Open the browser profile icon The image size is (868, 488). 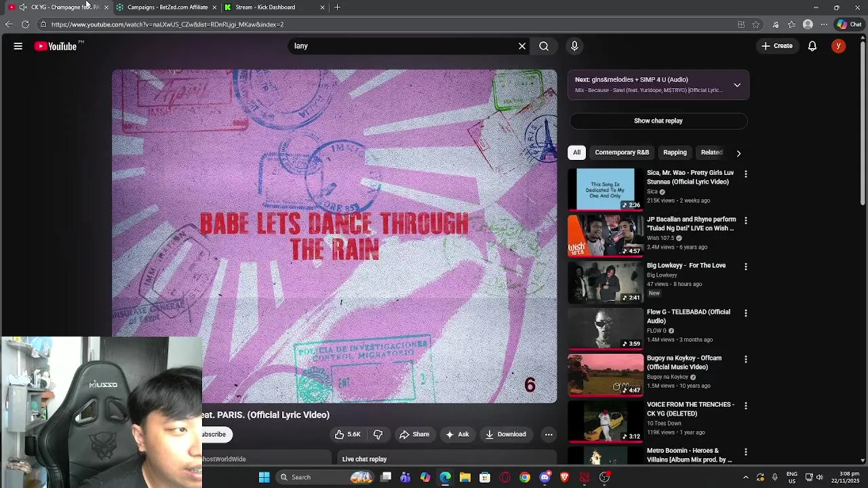[x=808, y=24]
